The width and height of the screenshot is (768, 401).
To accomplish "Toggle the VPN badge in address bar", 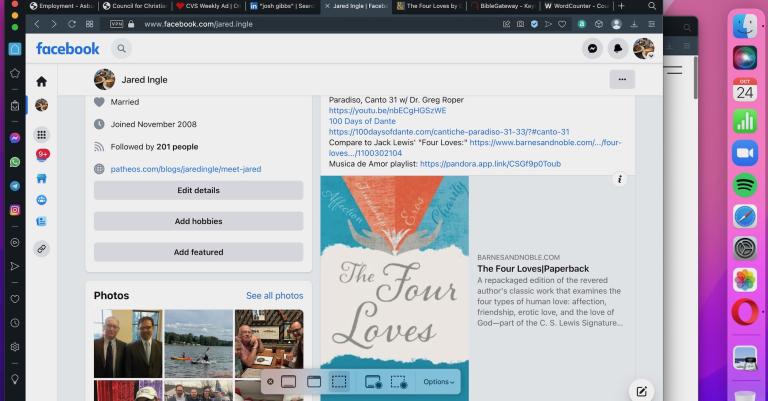I will [117, 24].
